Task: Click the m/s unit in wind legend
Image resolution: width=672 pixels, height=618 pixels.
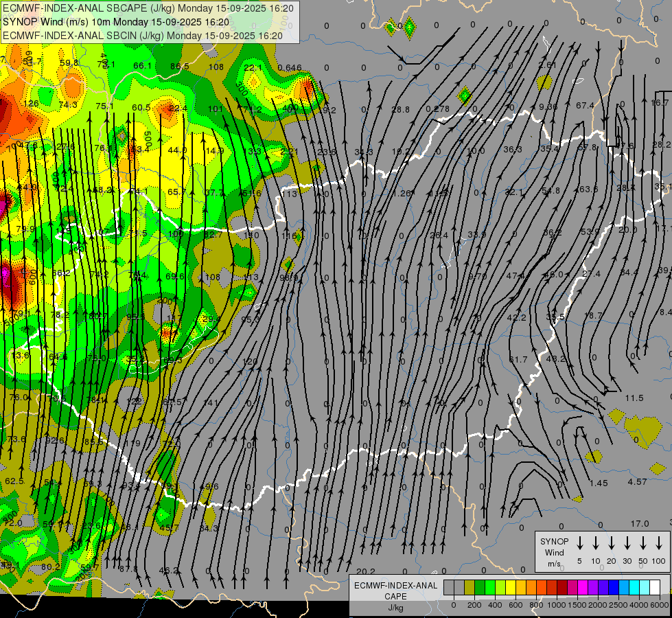Action: pos(554,564)
